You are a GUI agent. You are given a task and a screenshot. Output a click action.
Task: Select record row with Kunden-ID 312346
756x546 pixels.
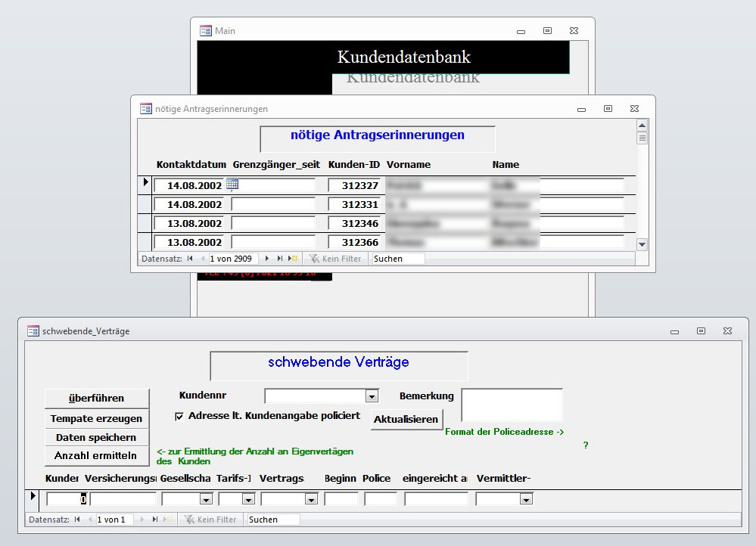point(145,224)
